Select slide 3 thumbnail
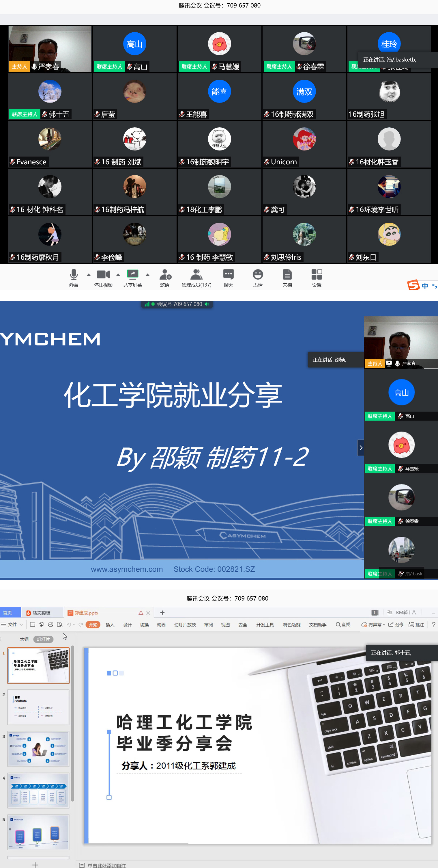The width and height of the screenshot is (438, 868). tap(38, 748)
